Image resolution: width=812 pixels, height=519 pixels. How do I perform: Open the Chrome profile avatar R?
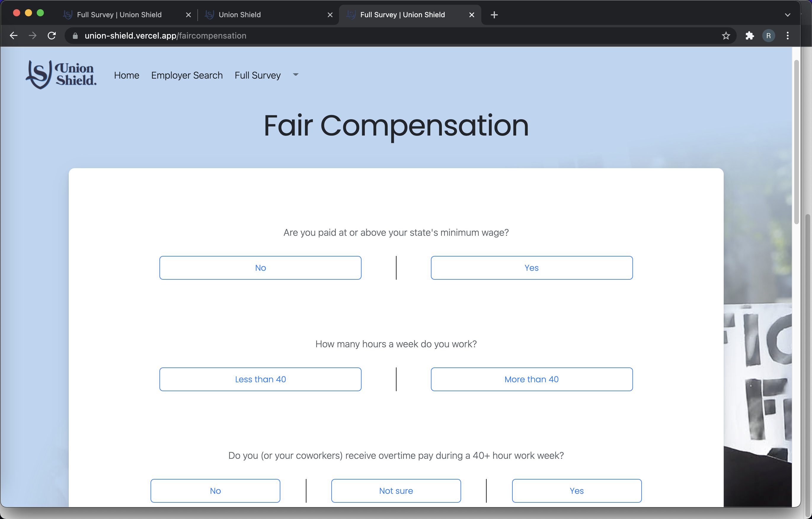[768, 35]
